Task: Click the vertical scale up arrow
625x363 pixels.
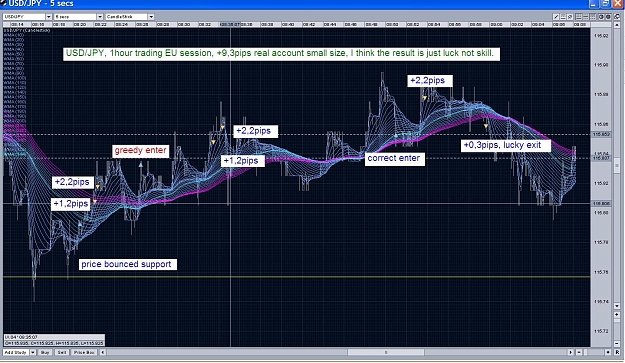Action: pos(617,25)
